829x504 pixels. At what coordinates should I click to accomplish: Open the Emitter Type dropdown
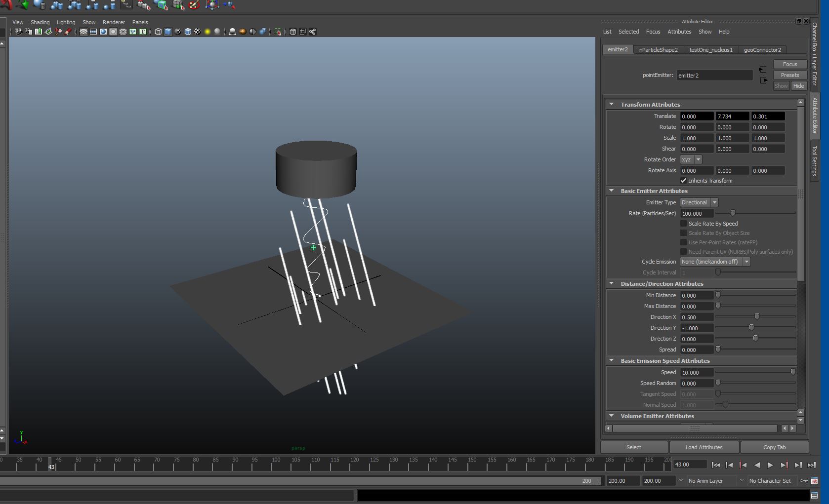click(x=699, y=202)
